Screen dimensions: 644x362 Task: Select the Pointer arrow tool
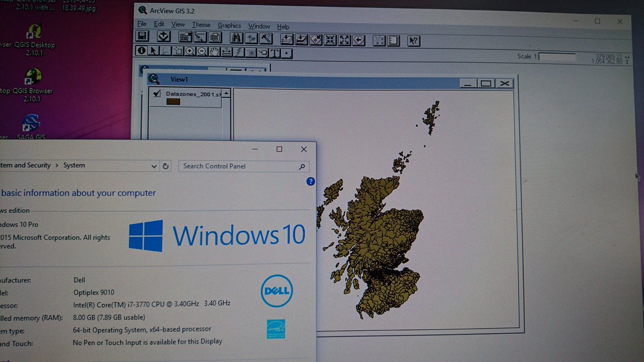[x=153, y=51]
